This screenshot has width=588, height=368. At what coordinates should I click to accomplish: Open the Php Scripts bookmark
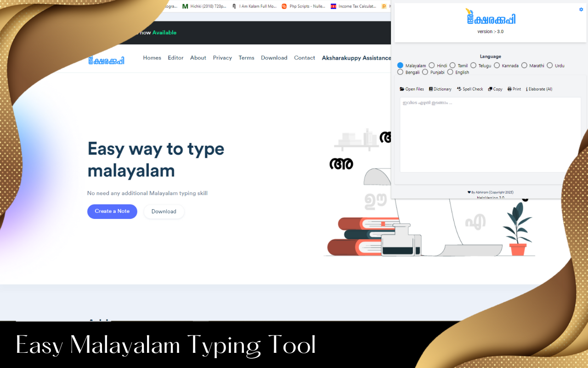(x=304, y=6)
